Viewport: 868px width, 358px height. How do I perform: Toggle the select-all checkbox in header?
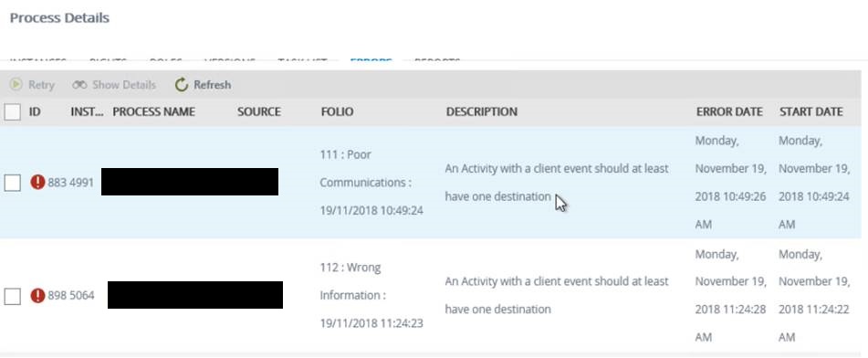point(12,112)
